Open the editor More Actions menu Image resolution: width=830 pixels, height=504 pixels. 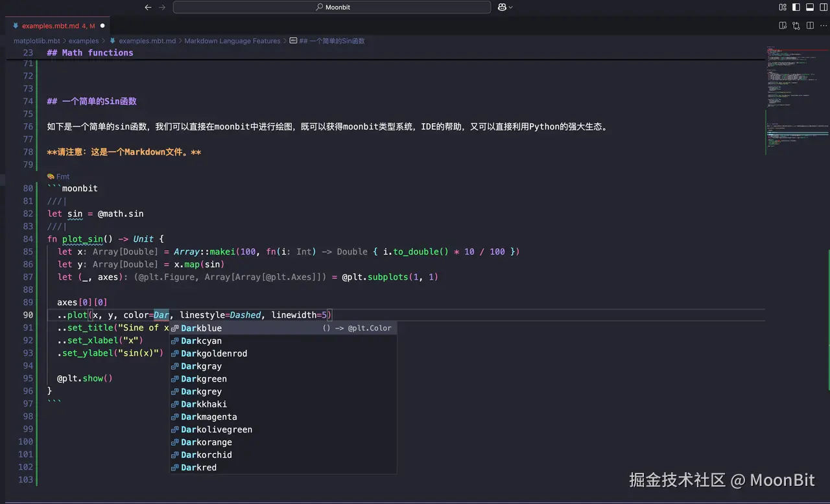coord(824,24)
